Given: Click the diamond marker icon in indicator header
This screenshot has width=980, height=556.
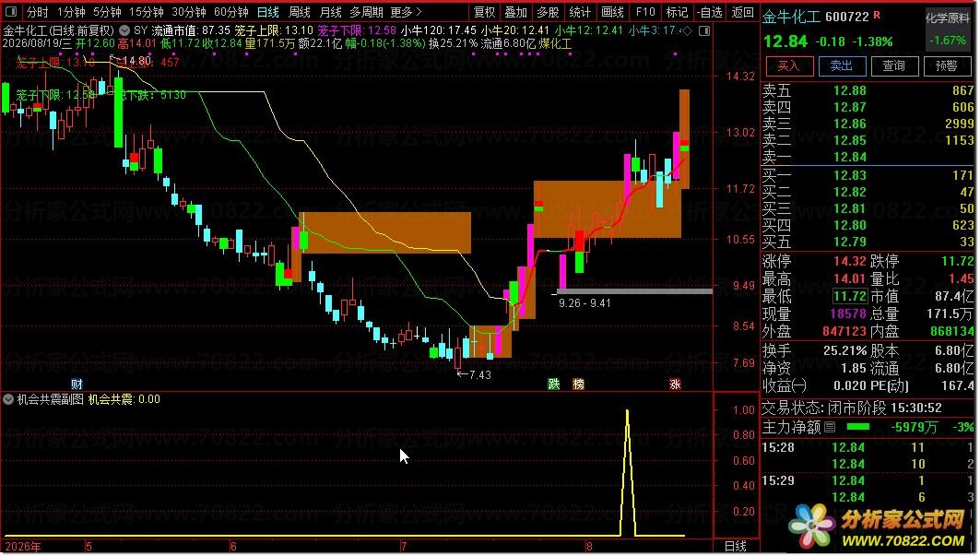Looking at the screenshot, I should [688, 30].
